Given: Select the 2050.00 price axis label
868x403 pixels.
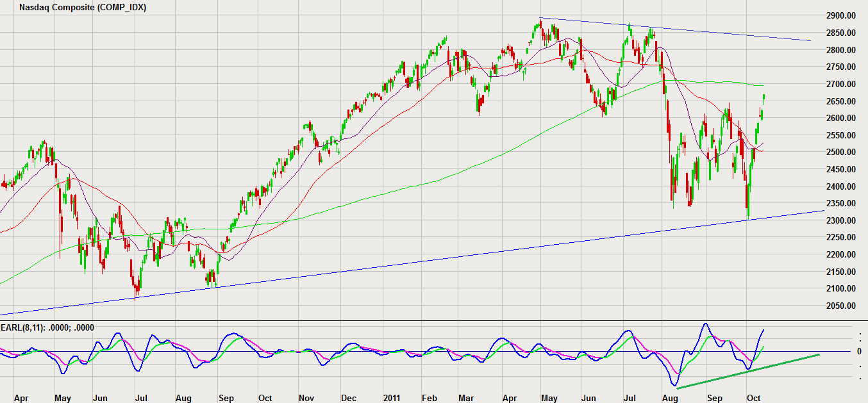Looking at the screenshot, I should (840, 306).
